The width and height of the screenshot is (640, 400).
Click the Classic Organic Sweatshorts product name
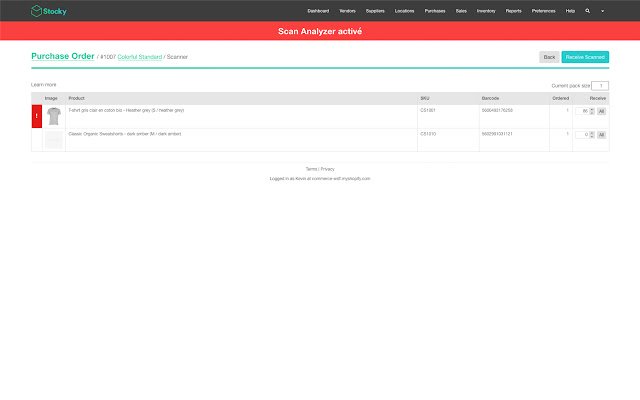125,134
